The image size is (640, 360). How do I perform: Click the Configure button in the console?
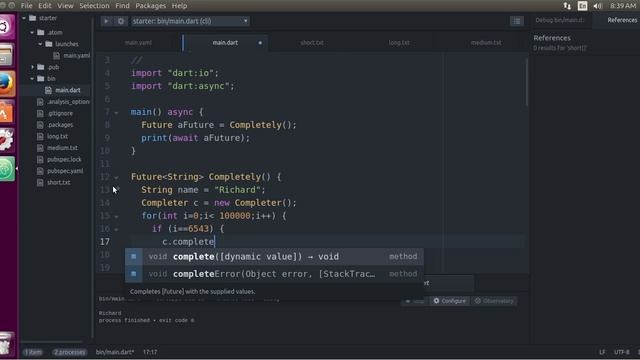click(x=449, y=301)
